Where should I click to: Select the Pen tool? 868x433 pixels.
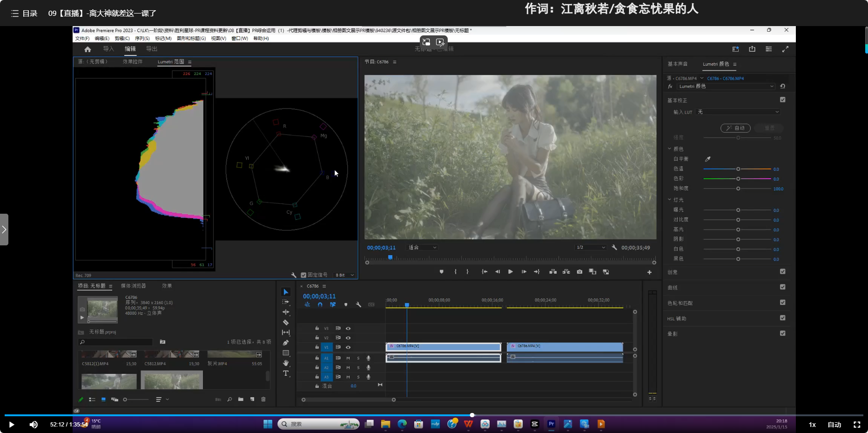[286, 343]
